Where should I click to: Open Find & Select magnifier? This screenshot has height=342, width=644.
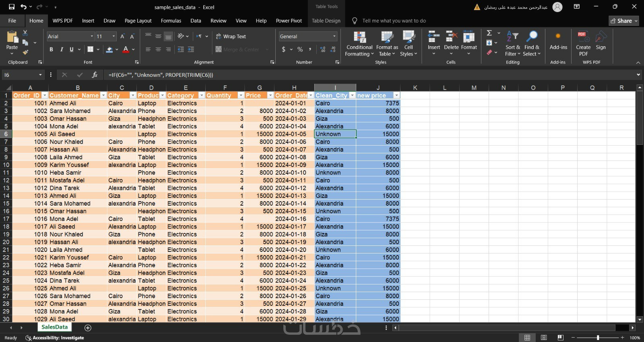pyautogui.click(x=532, y=43)
